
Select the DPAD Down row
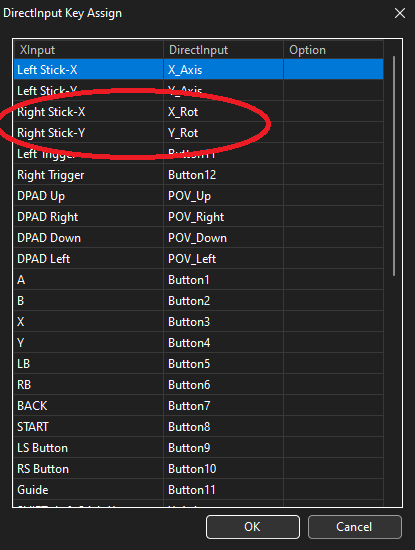coord(199,238)
